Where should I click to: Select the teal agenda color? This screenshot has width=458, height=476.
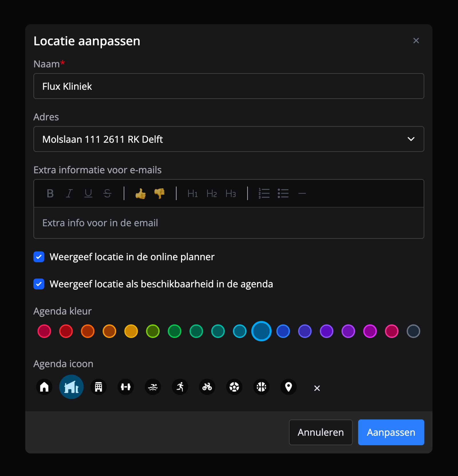point(218,331)
